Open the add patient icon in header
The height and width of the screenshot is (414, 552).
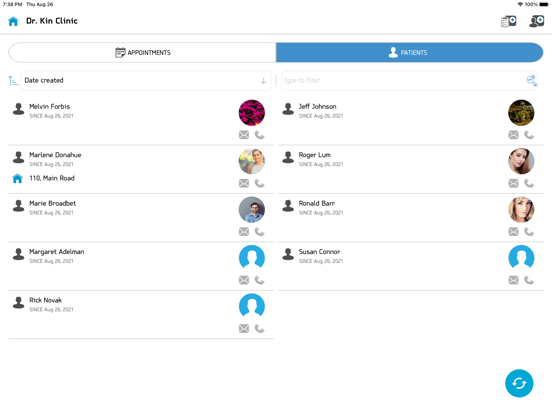537,21
